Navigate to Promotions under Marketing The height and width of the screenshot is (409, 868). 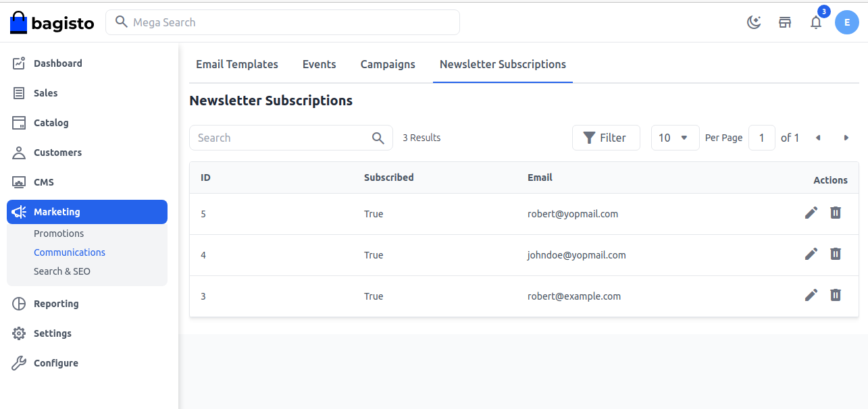(59, 233)
